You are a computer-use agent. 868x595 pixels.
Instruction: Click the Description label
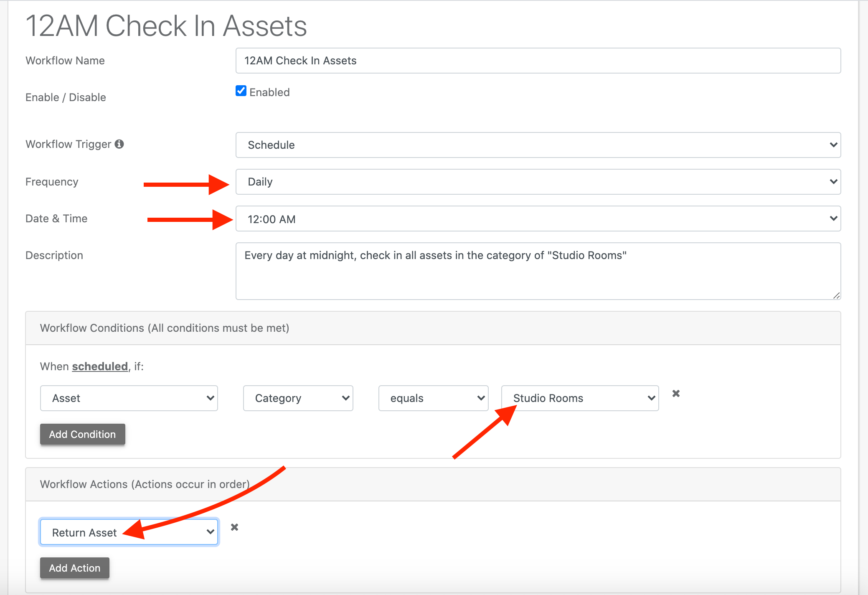[x=54, y=255]
